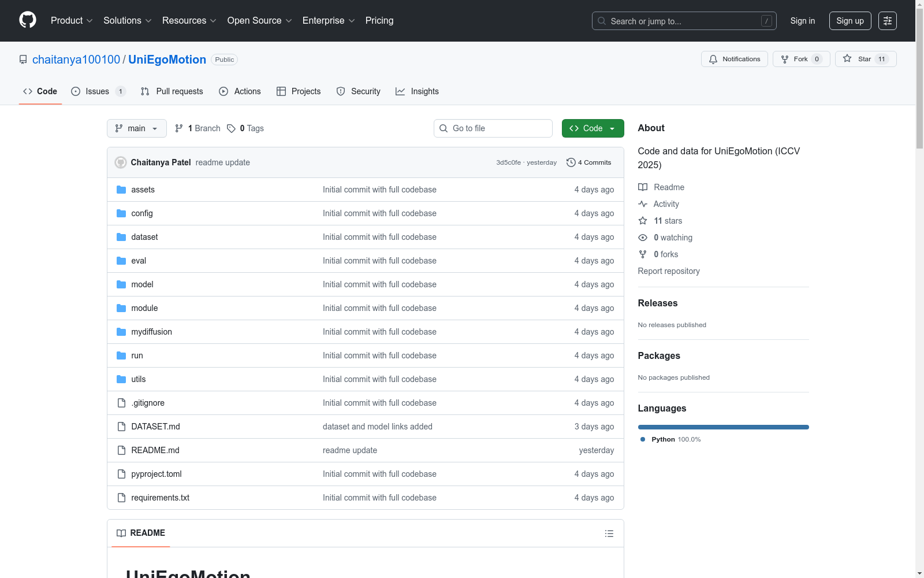Viewport: 924px width, 578px height.
Task: Click the utils folder icon
Action: click(x=121, y=379)
